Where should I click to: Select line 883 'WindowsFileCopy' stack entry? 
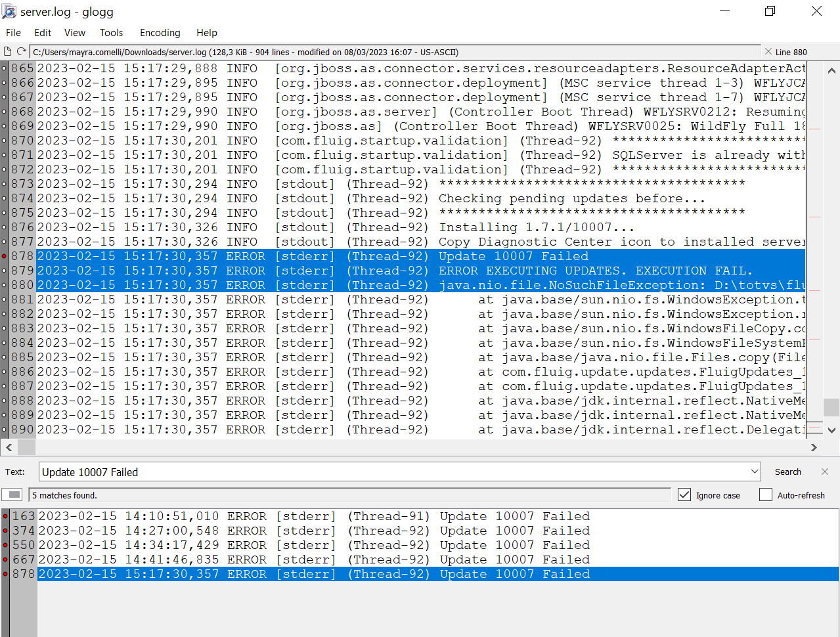click(x=420, y=328)
